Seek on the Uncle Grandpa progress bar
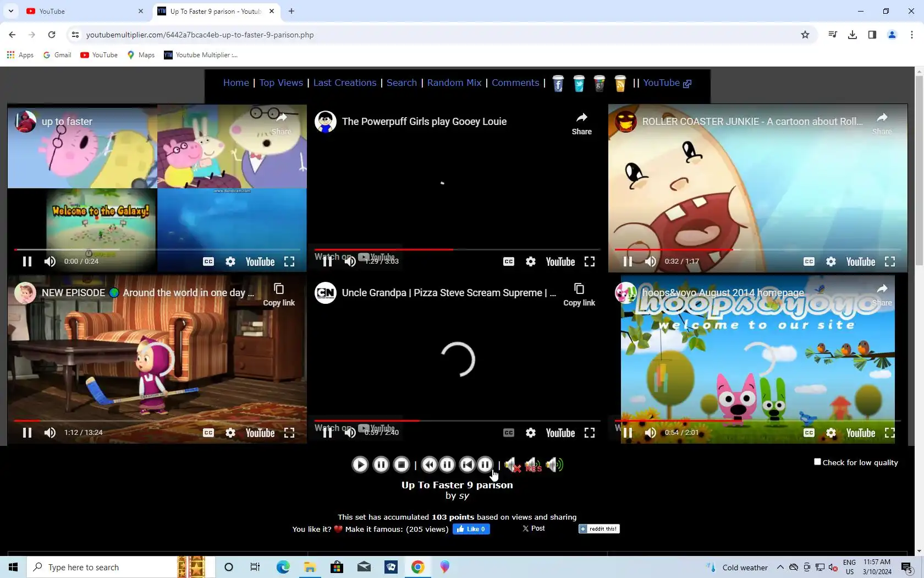 click(x=457, y=421)
